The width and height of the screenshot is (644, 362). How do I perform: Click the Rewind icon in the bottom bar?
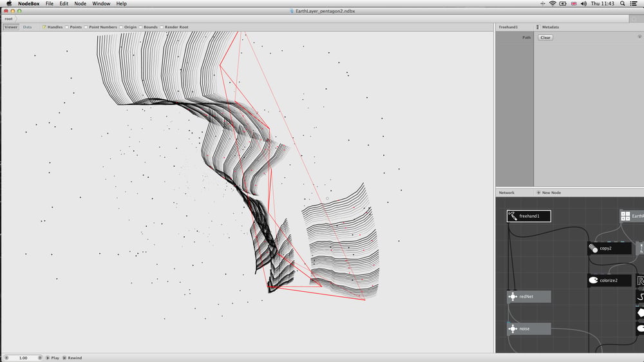coord(64,358)
